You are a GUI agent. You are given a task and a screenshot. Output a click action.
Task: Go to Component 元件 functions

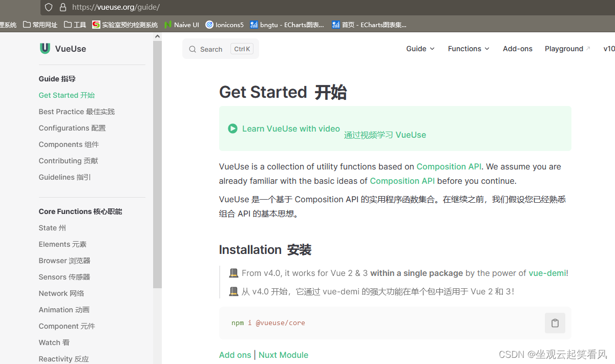coord(67,326)
